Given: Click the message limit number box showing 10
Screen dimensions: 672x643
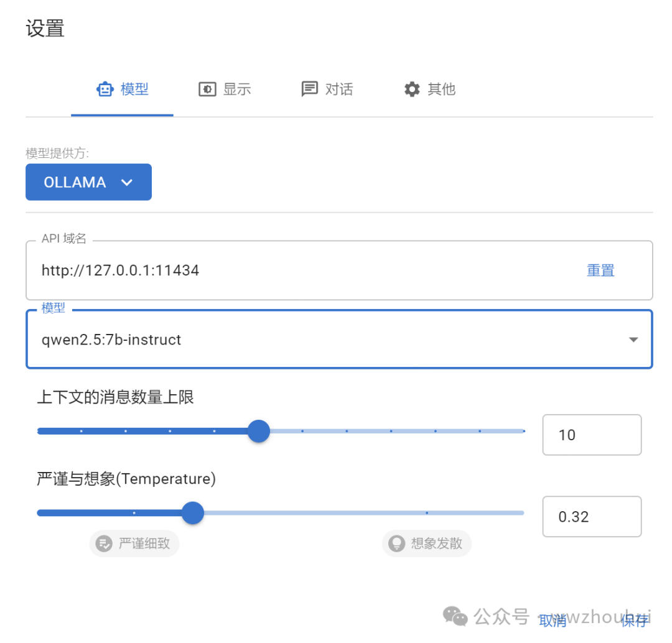Looking at the screenshot, I should pos(591,435).
